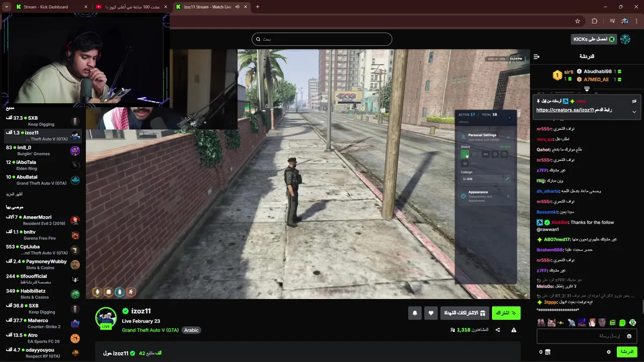Open CptJuba channel in recommended list
644x362 pixels.
pyautogui.click(x=43, y=250)
